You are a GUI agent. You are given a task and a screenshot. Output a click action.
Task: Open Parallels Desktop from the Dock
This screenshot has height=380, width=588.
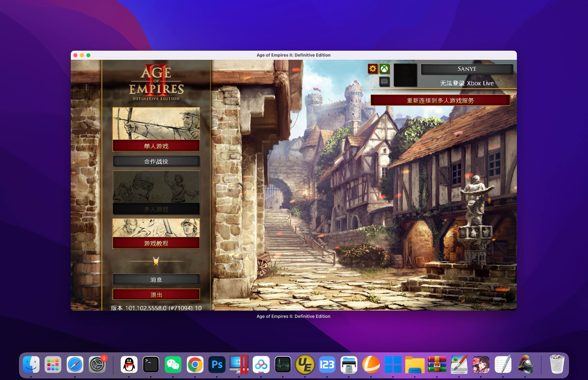point(239,364)
